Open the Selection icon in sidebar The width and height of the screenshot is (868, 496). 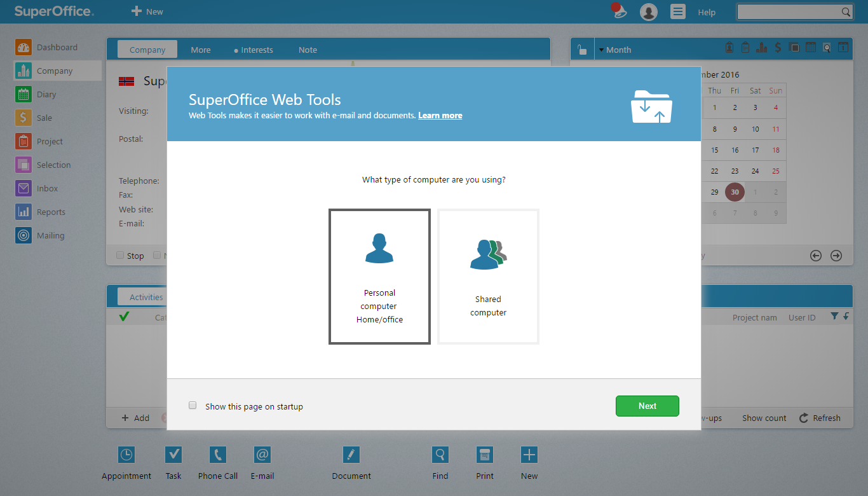(24, 165)
